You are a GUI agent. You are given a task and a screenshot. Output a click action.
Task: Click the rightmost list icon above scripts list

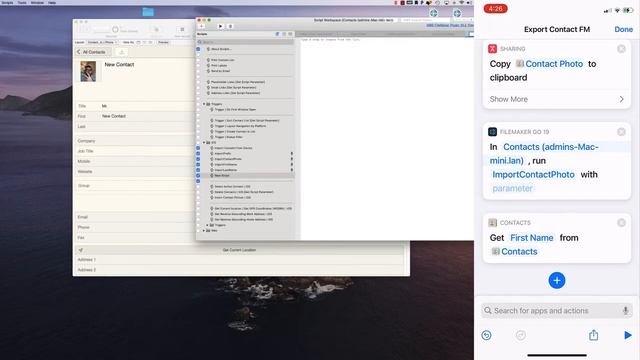pyautogui.click(x=290, y=34)
